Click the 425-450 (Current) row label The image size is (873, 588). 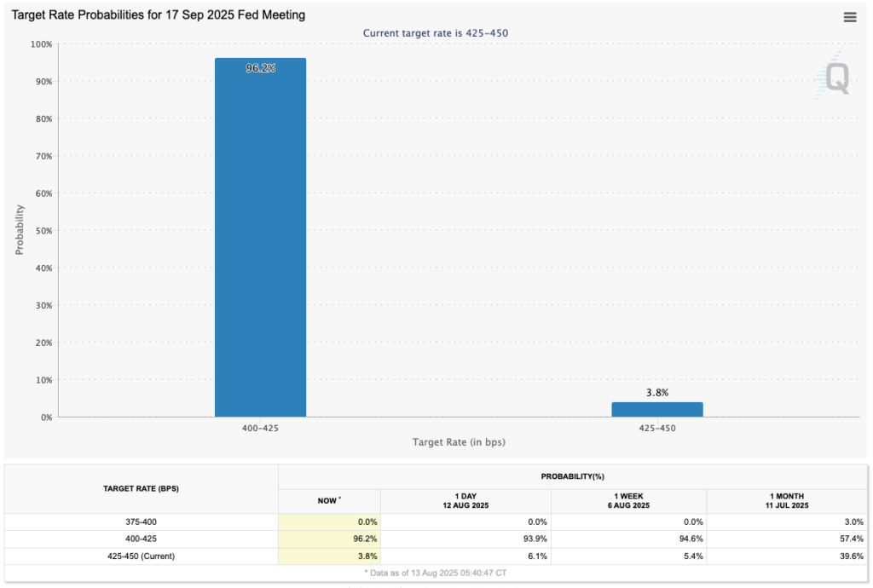point(141,556)
